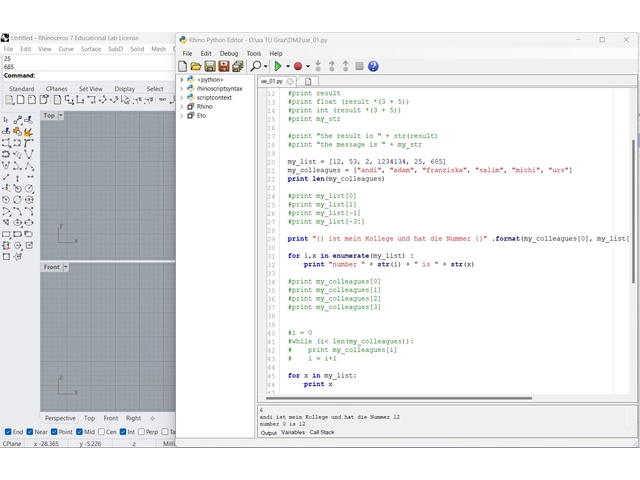Switch to the Perspective viewport tab
This screenshot has width=640, height=480.
60,418
